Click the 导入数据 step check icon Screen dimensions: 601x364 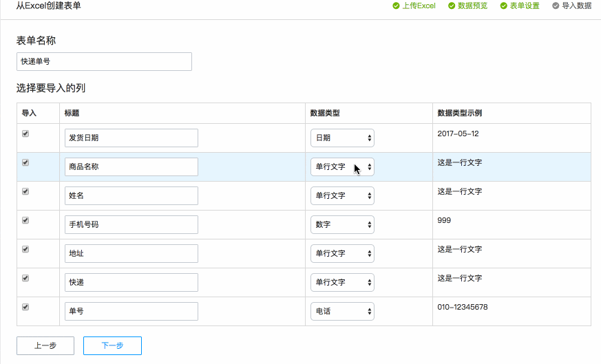(556, 6)
